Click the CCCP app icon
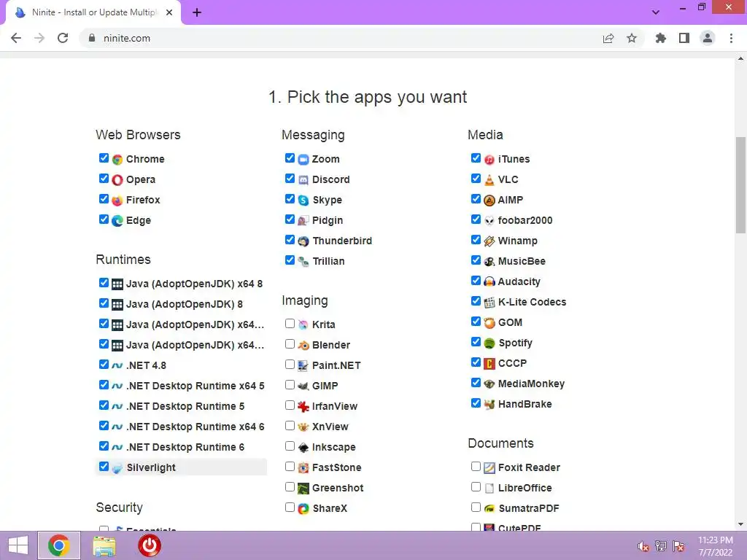Viewport: 747px width, 560px height. [489, 363]
